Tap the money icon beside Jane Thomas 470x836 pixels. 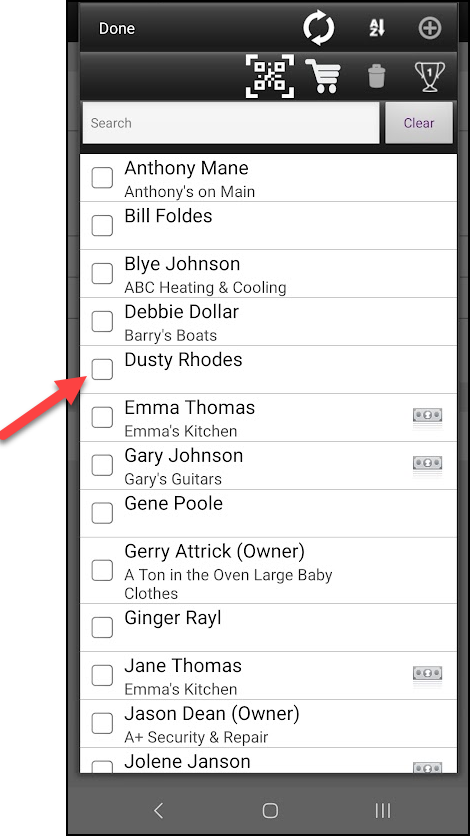pyautogui.click(x=427, y=674)
